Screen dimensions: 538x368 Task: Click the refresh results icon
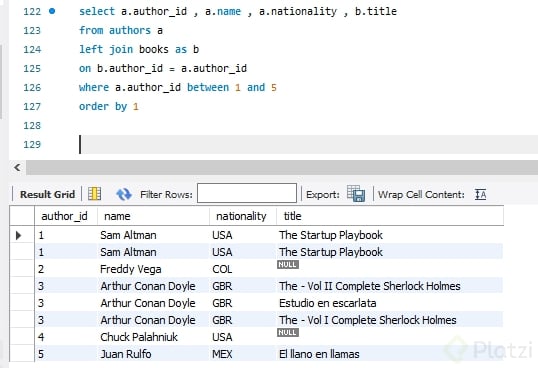coord(124,194)
